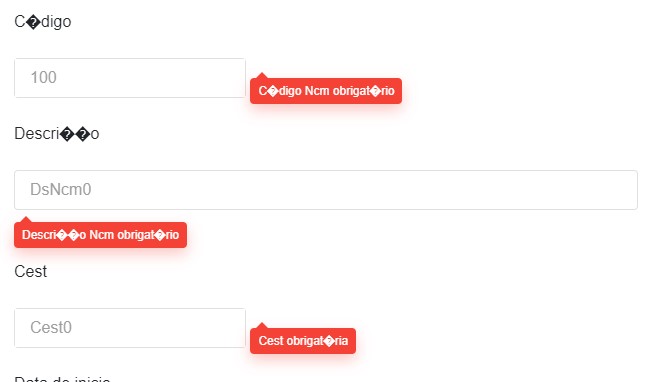Click the 'Cest obrigatória' red error badge
The height and width of the screenshot is (382, 653).
pyautogui.click(x=303, y=341)
